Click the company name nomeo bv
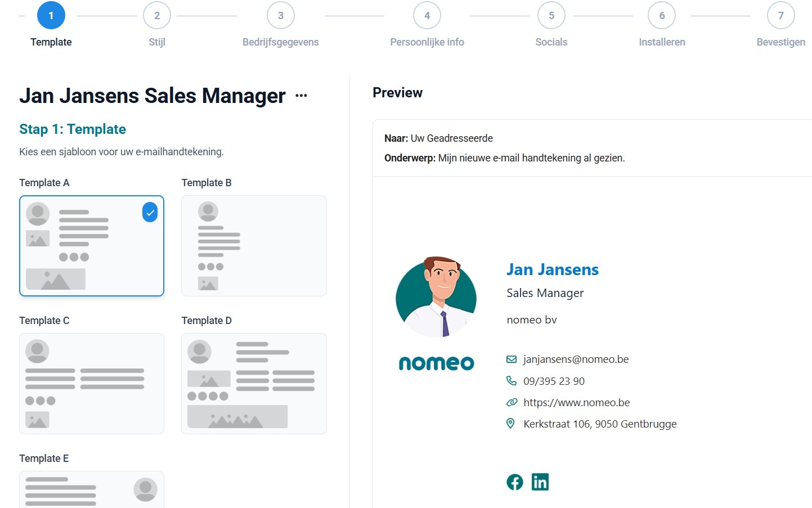 point(532,320)
